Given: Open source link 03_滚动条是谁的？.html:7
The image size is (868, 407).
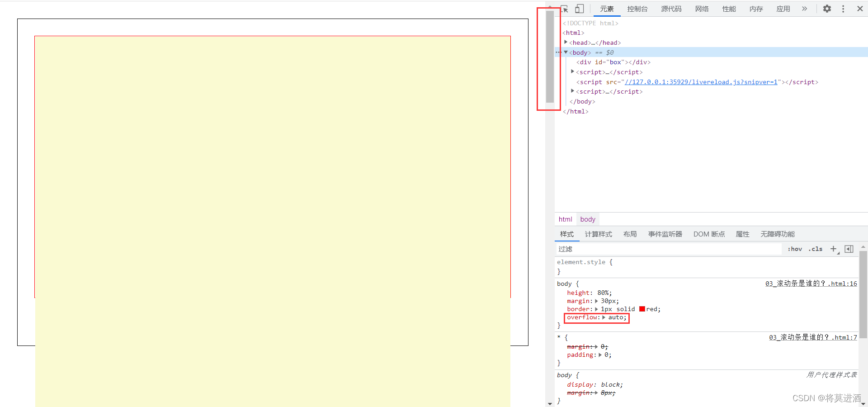Looking at the screenshot, I should pyautogui.click(x=813, y=337).
